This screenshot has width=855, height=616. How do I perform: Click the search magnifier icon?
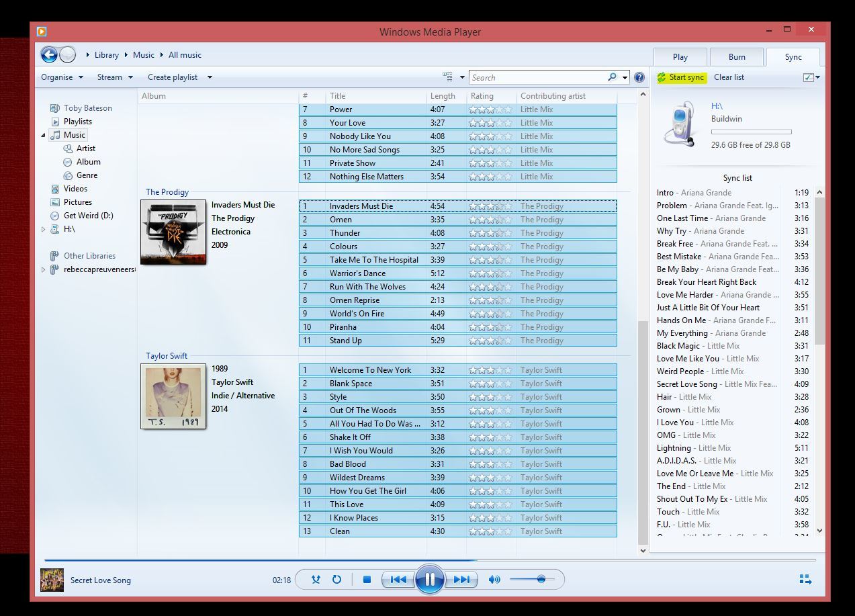click(x=612, y=77)
